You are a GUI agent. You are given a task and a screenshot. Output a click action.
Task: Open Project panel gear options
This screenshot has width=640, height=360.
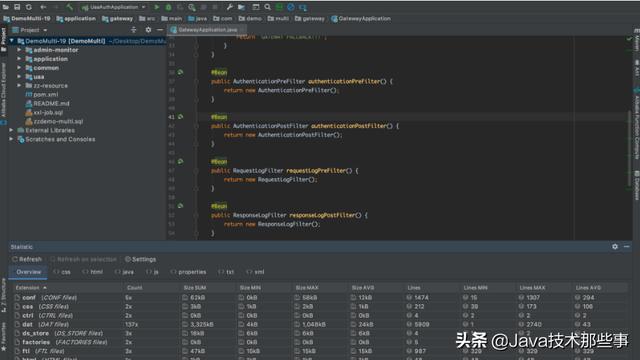pos(148,30)
